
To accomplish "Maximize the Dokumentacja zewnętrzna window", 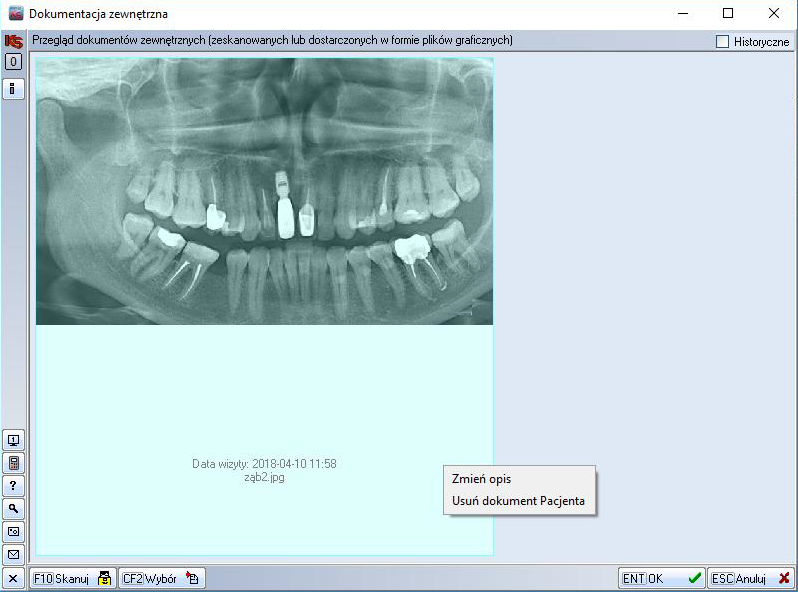I will [x=728, y=14].
